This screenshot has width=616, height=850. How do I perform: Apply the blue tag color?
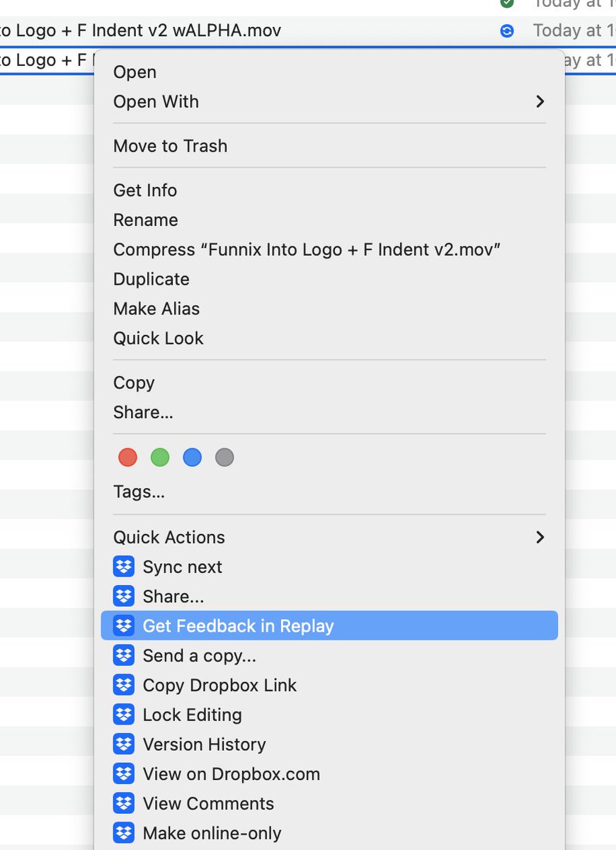[x=193, y=458]
